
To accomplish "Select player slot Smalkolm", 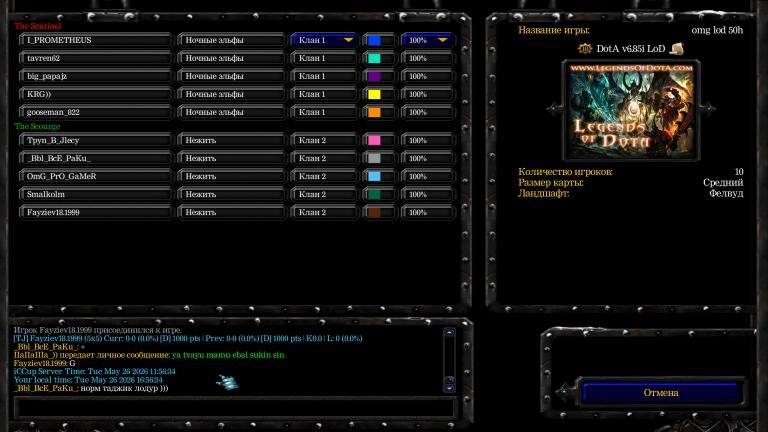I will pyautogui.click(x=96, y=194).
